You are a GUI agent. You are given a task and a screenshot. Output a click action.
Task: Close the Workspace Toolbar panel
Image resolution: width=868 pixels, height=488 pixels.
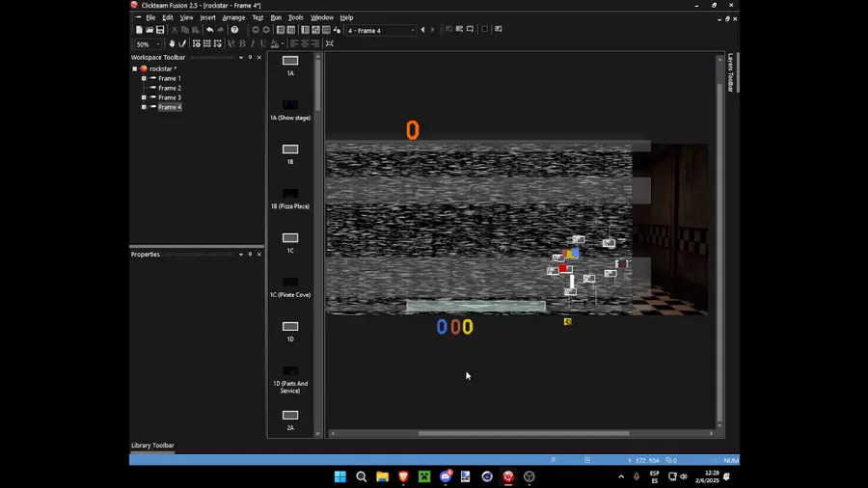[x=259, y=58]
